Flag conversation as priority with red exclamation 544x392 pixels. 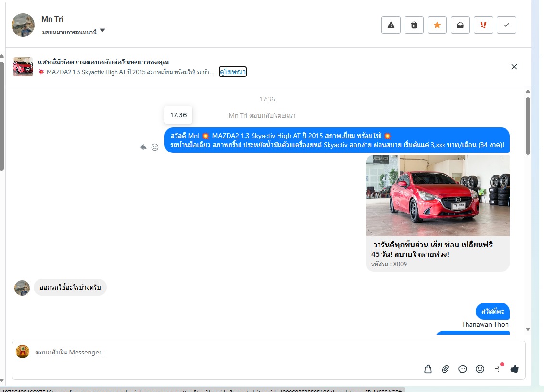(483, 25)
